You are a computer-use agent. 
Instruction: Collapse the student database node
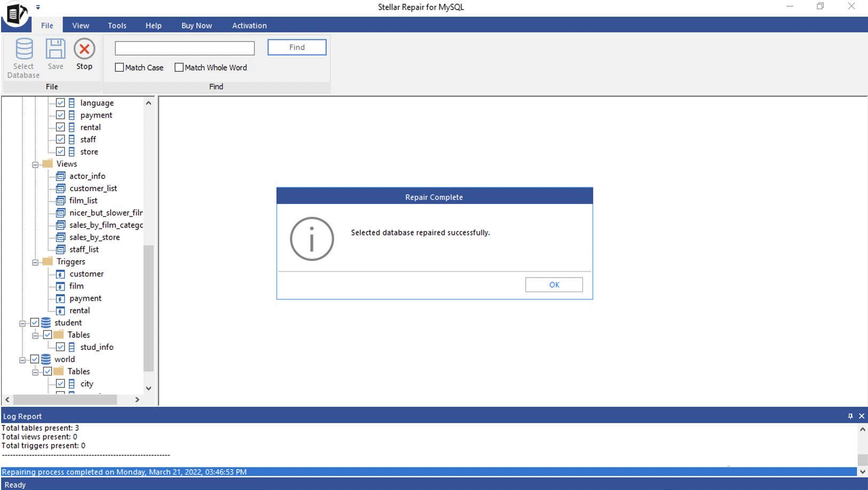tap(22, 322)
